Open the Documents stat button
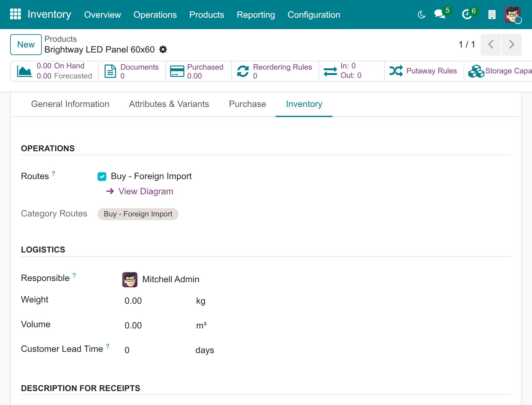Screen dimensions: 532x405 (132, 71)
